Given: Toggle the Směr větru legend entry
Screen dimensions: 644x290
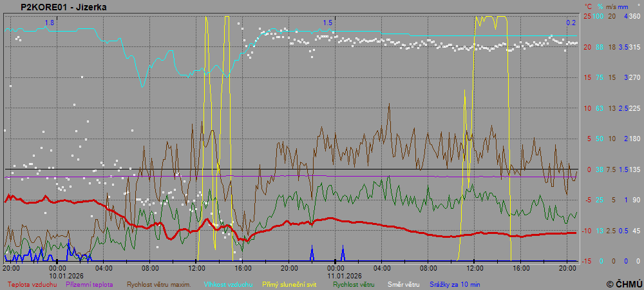Looking at the screenshot, I should pyautogui.click(x=403, y=284).
